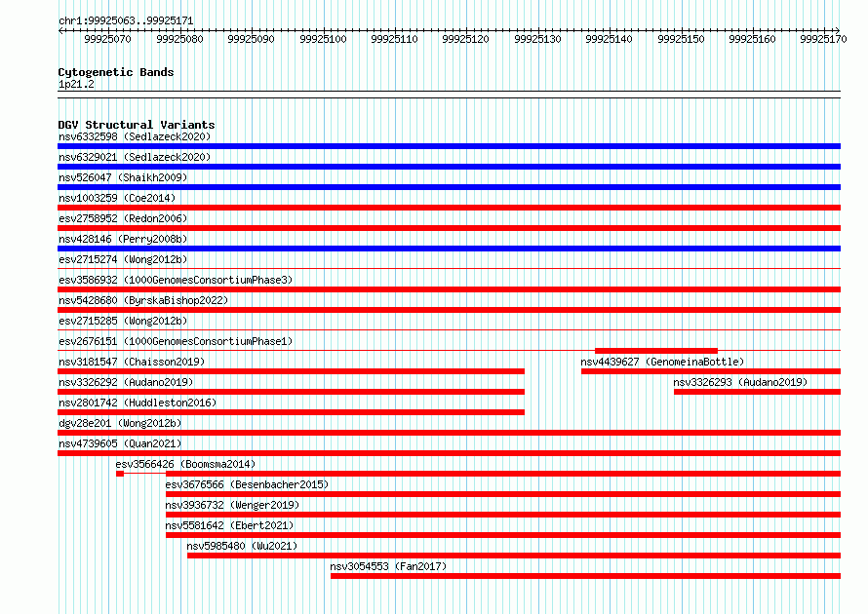This screenshot has height=614, width=868.
Task: Select nsv2801742 (Huddleston2016) label
Action: click(x=138, y=403)
